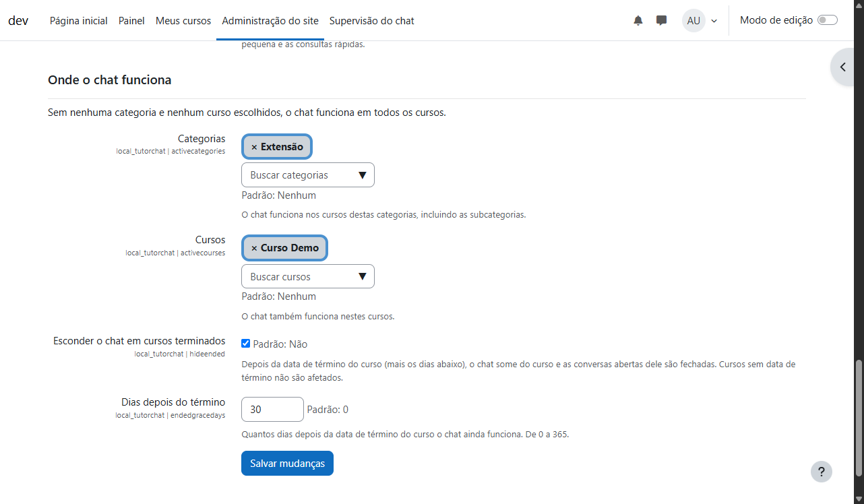Click the local_tutorchat | hideended text
The image size is (864, 504).
pos(180,354)
